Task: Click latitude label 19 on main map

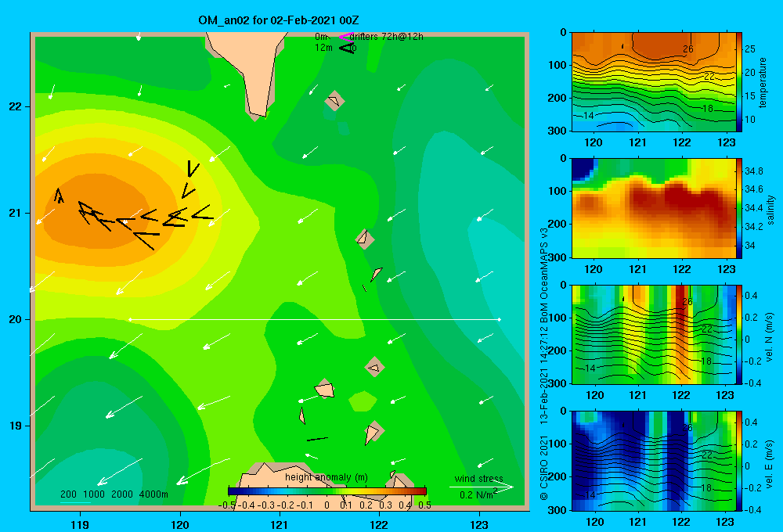Action: tap(16, 426)
